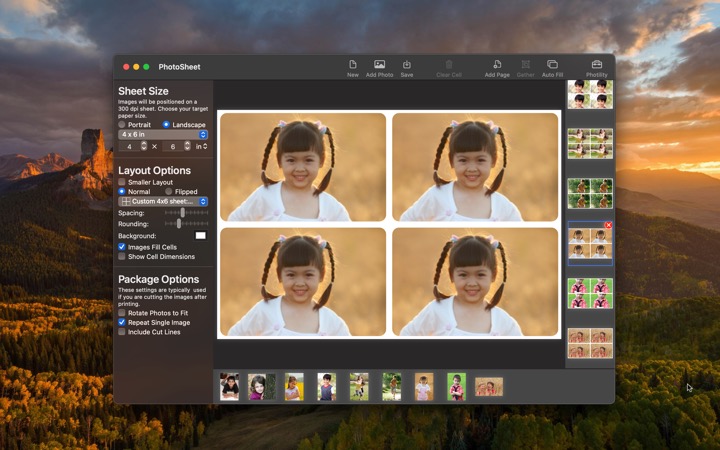Select the Flipped layout radio button
Screen dimensions: 720x450
[169, 191]
